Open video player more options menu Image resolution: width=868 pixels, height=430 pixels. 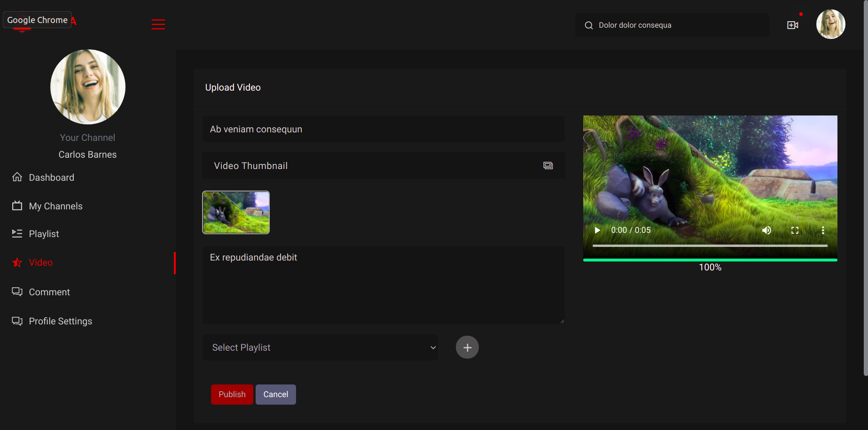point(823,230)
